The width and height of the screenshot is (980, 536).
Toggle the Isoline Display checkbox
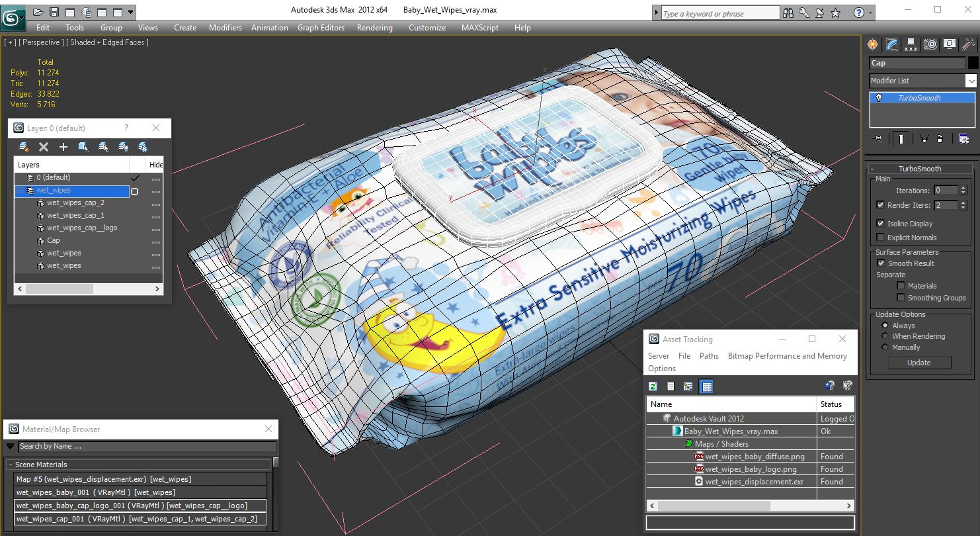coord(880,224)
